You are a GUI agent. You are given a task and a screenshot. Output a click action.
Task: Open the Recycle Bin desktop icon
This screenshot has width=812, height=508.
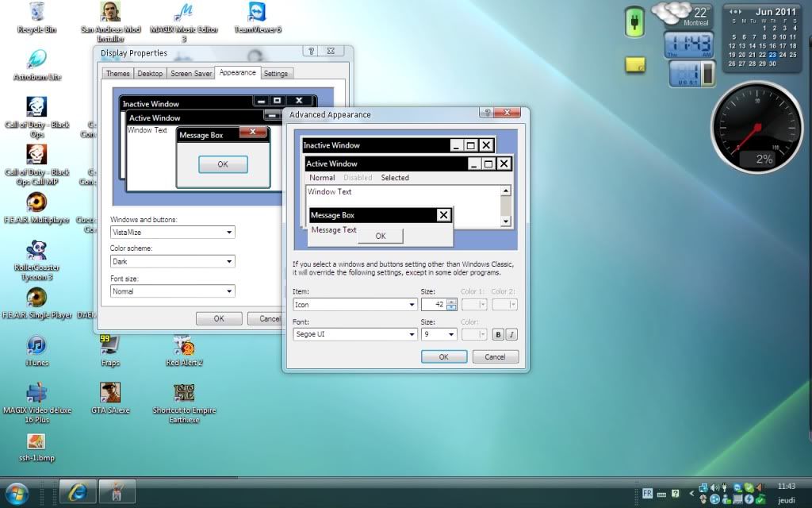point(36,13)
